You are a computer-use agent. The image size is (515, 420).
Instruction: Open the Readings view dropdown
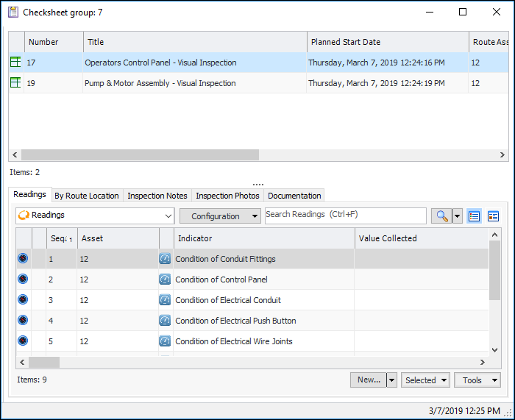tap(94, 216)
